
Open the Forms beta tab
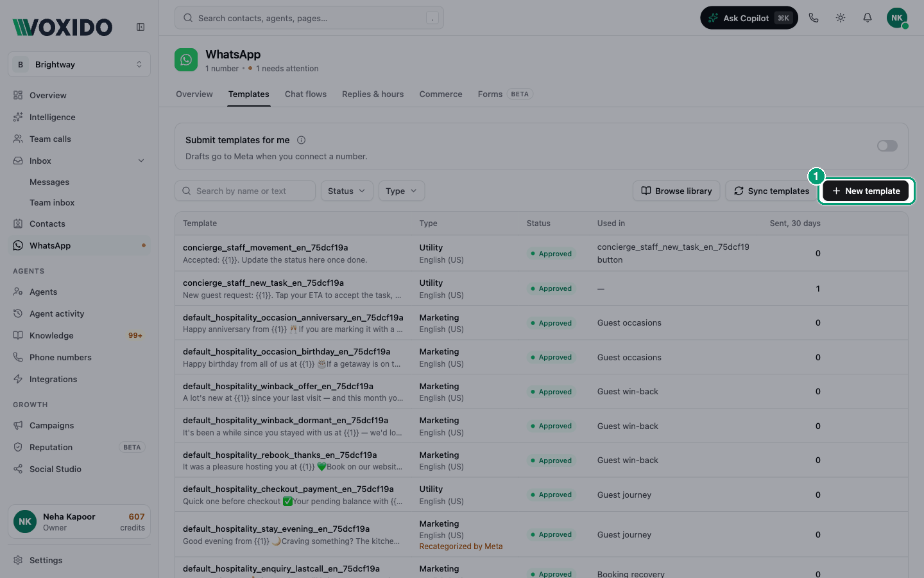point(505,94)
